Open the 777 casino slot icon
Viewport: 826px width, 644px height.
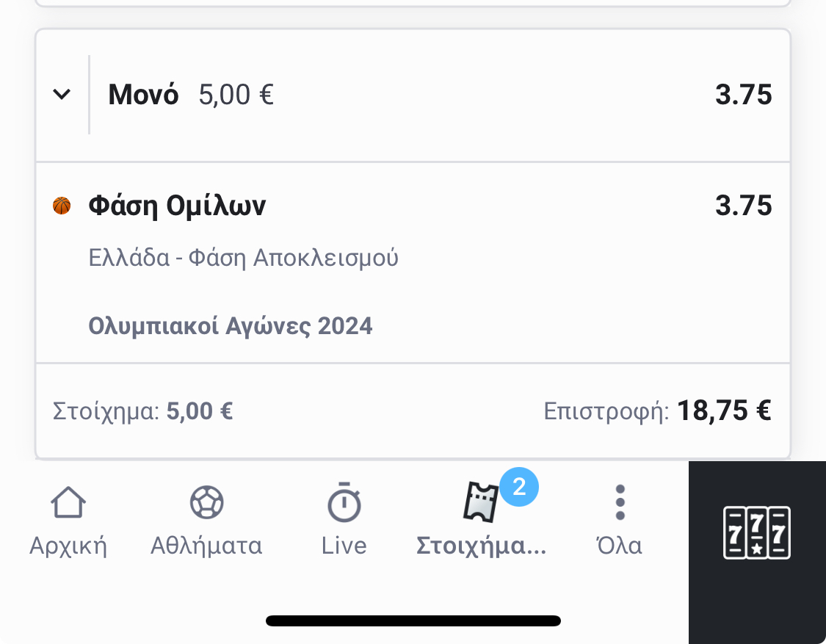756,532
